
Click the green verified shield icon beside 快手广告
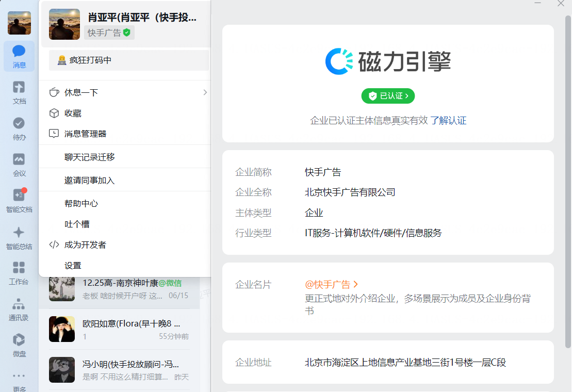[126, 32]
